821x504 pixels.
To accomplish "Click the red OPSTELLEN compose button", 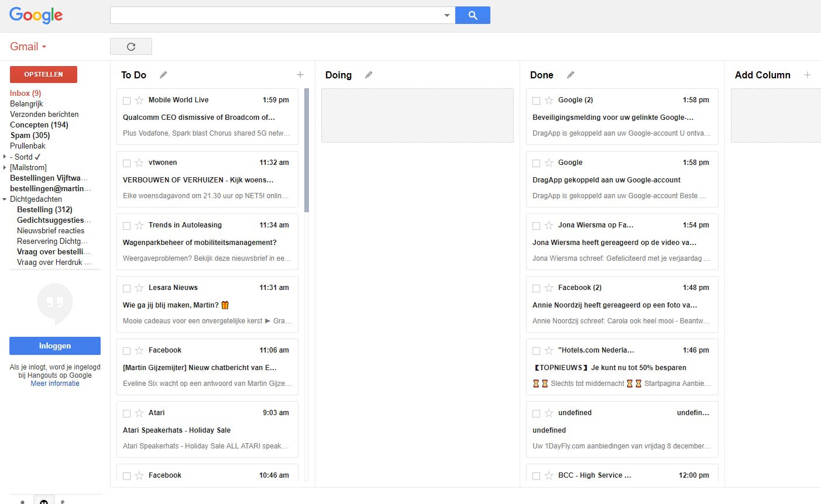I will (x=43, y=75).
